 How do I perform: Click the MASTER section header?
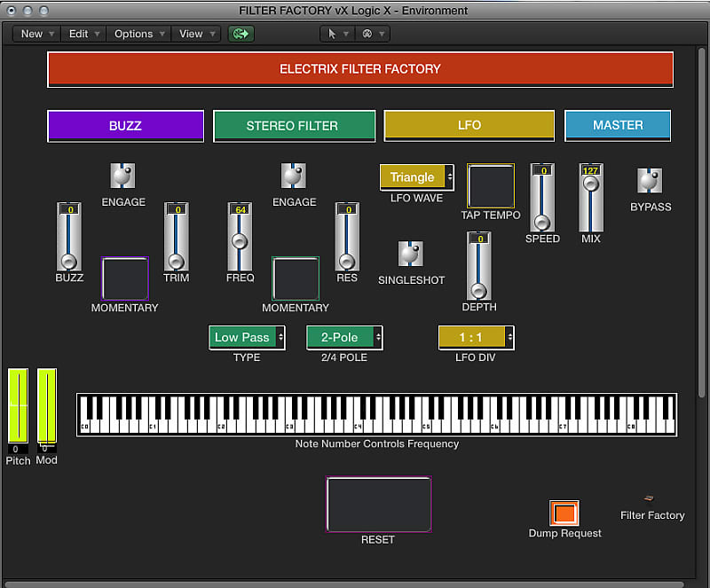(x=618, y=125)
